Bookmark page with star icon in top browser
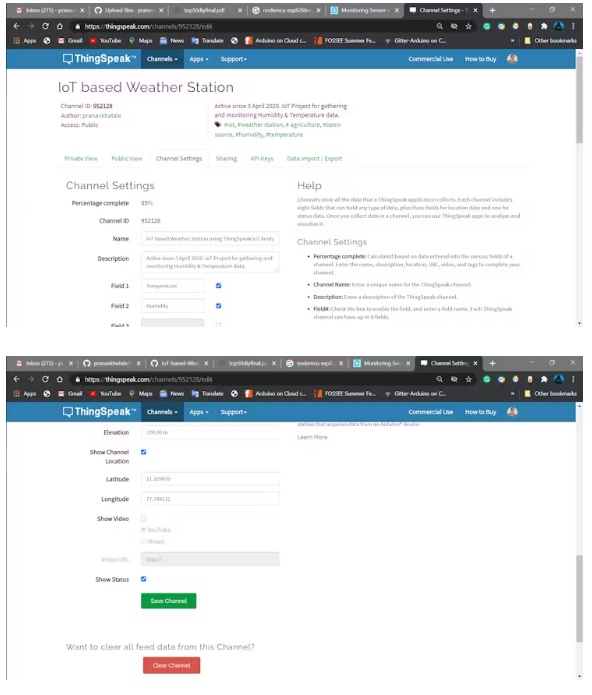Screen dimensions: 592x695 (x=468, y=26)
